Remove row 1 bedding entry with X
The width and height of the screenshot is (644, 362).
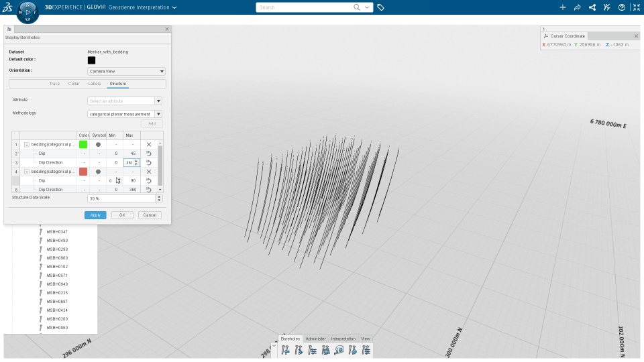pyautogui.click(x=149, y=145)
